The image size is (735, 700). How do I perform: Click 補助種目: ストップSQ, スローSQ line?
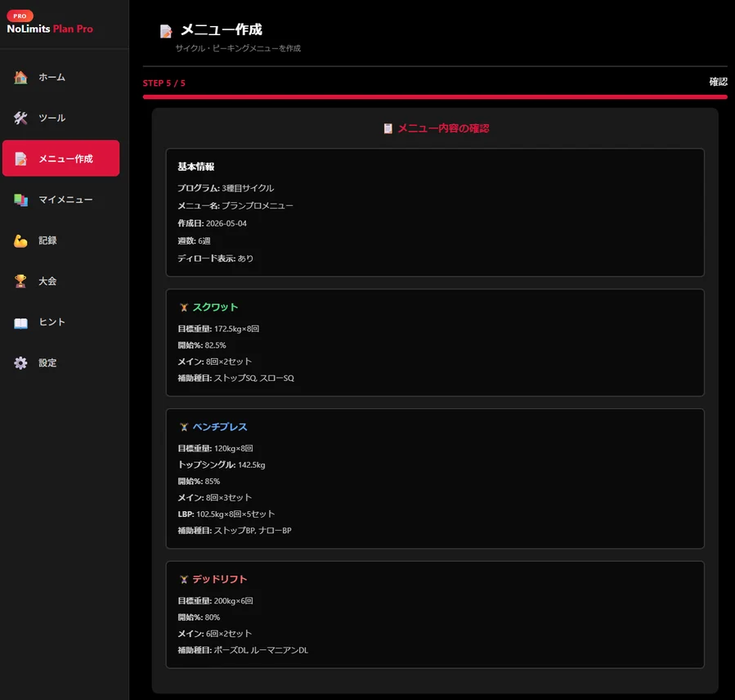coord(235,378)
